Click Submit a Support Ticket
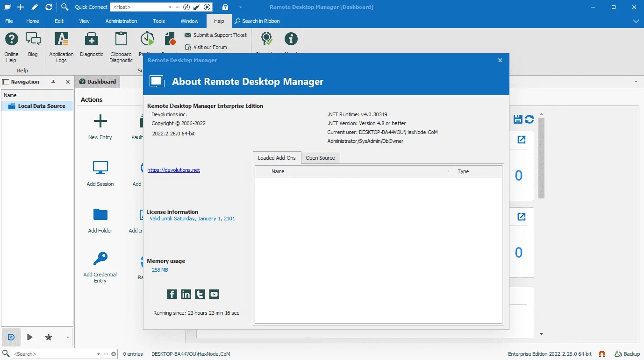 point(215,35)
